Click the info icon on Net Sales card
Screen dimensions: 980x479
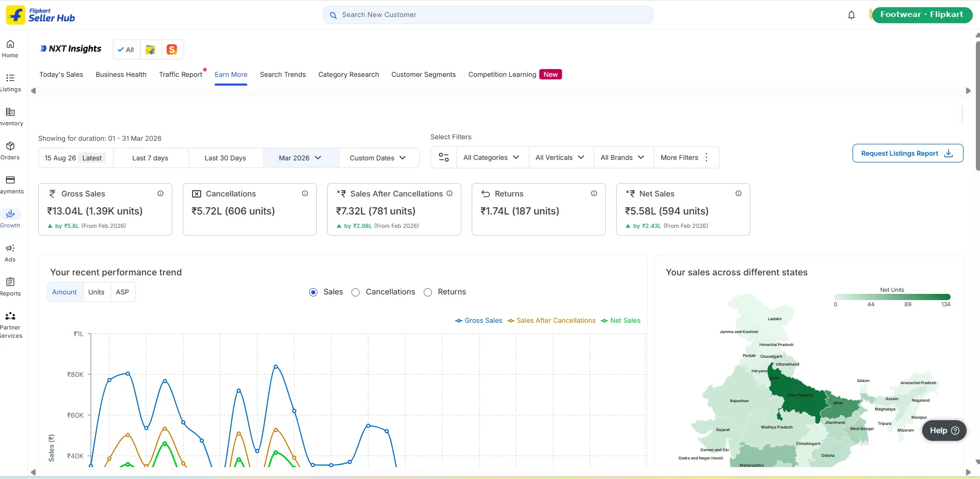click(x=738, y=193)
